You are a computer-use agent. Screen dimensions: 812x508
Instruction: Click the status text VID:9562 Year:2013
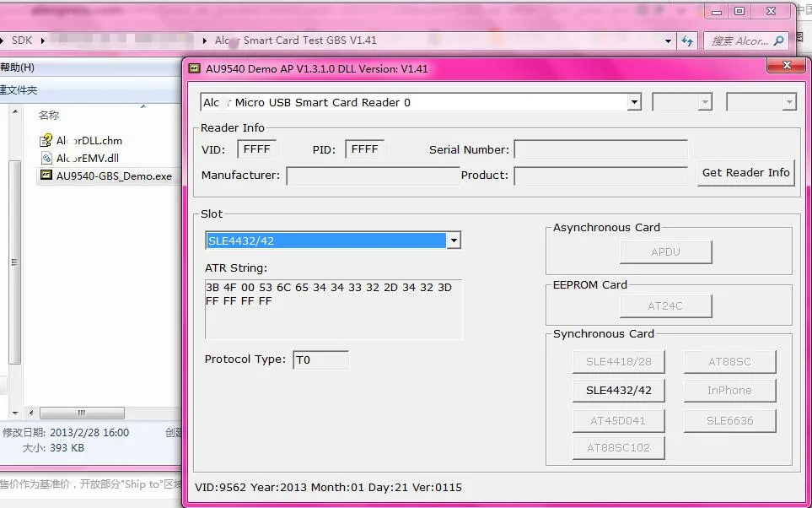[x=328, y=487]
